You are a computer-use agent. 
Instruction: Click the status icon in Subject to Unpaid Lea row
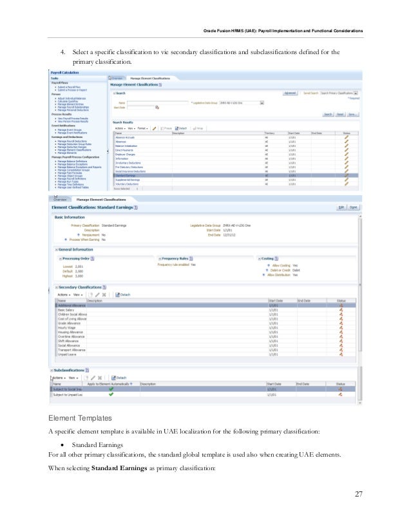point(340,395)
